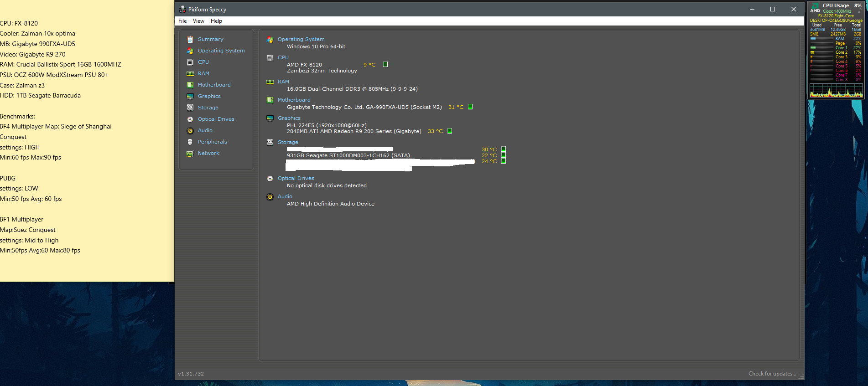This screenshot has width=868, height=386.
Task: Click the "2048MB ATI AMD Radeon R9 200 Series" line
Action: coord(354,131)
